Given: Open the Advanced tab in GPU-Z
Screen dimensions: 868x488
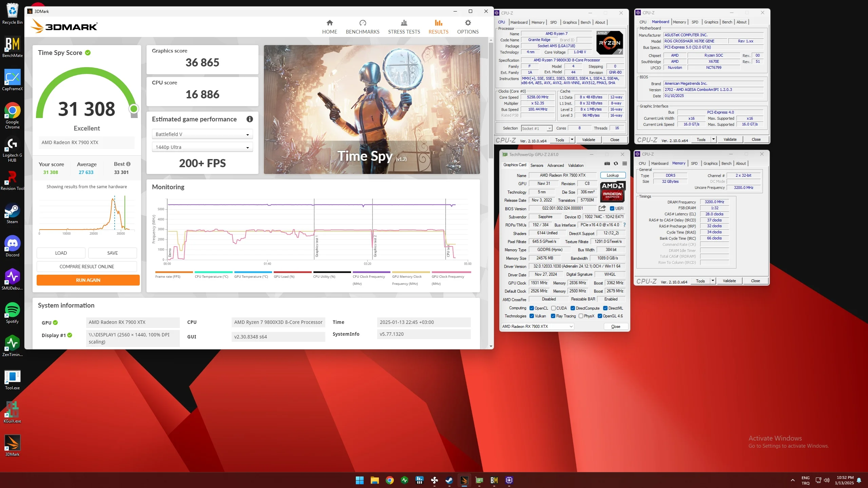Looking at the screenshot, I should click(x=556, y=165).
